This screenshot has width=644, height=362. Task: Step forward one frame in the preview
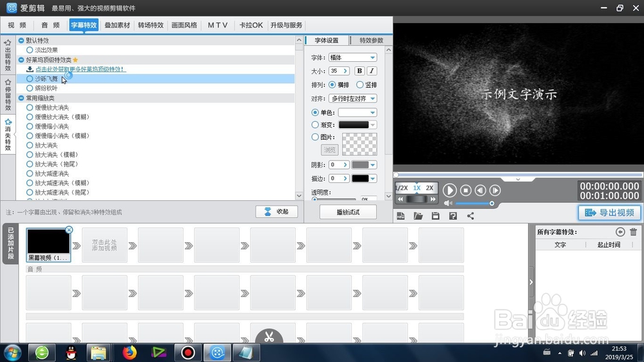tap(495, 190)
